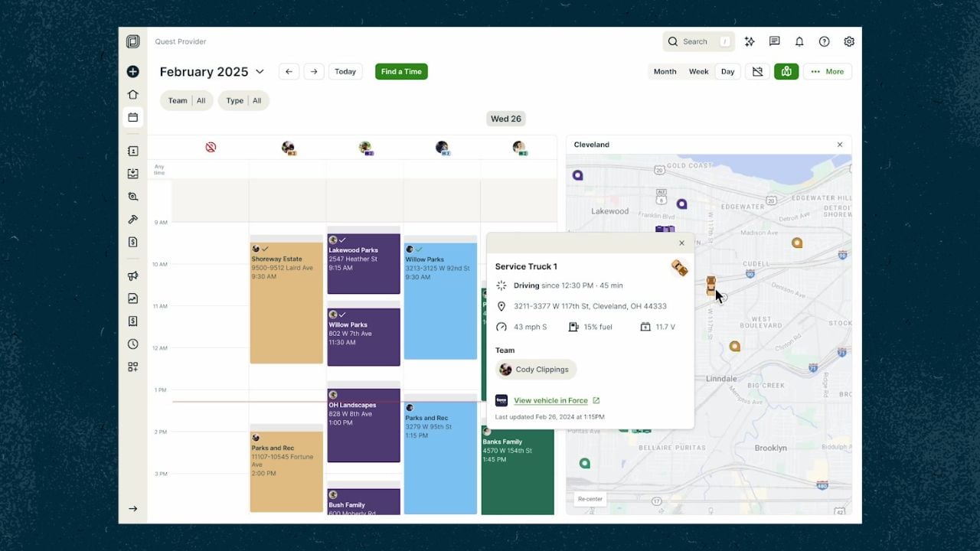Open the help question mark icon
This screenshot has width=980, height=551.
[x=824, y=41]
